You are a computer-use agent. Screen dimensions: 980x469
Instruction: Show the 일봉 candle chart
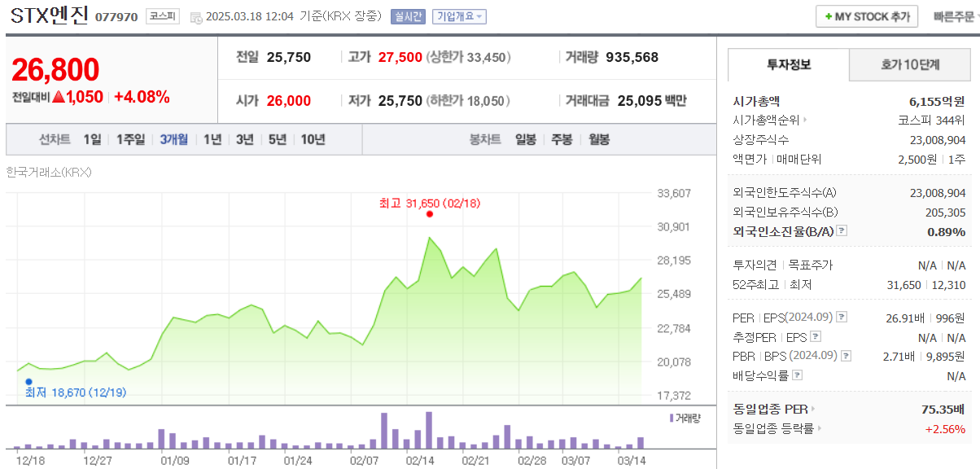pos(526,139)
